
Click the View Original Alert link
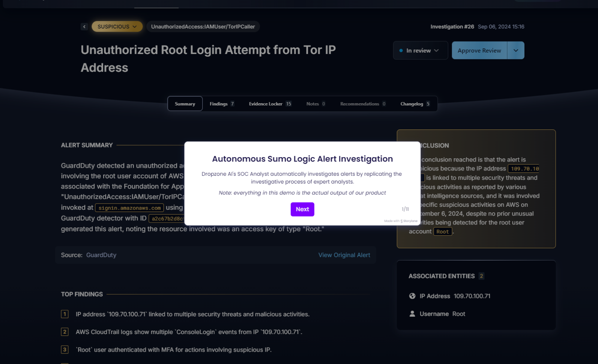point(344,255)
